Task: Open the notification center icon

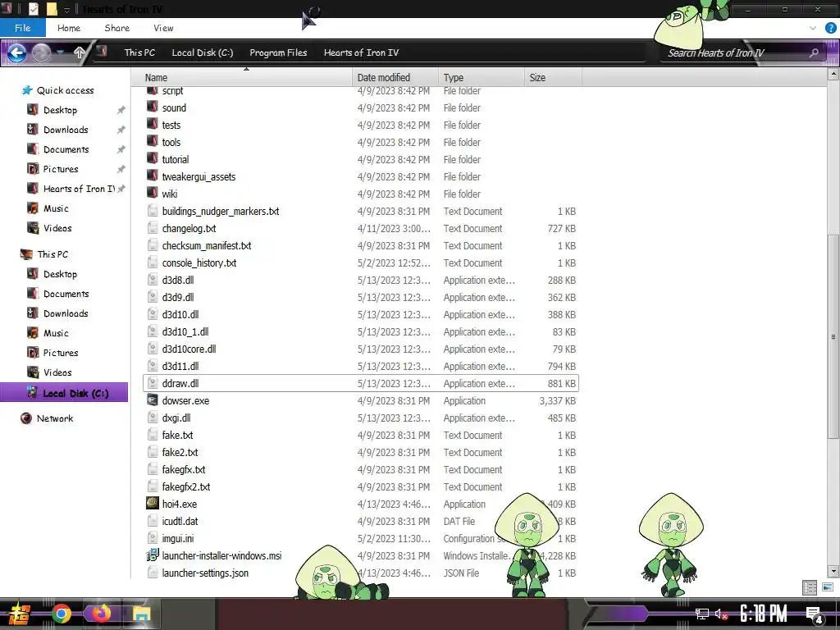Action: (815, 615)
